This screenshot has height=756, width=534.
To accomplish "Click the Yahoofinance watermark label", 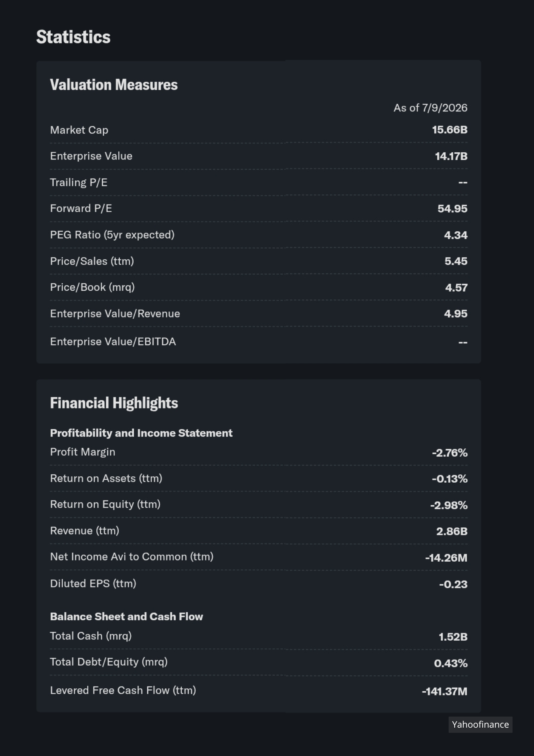I will (480, 725).
